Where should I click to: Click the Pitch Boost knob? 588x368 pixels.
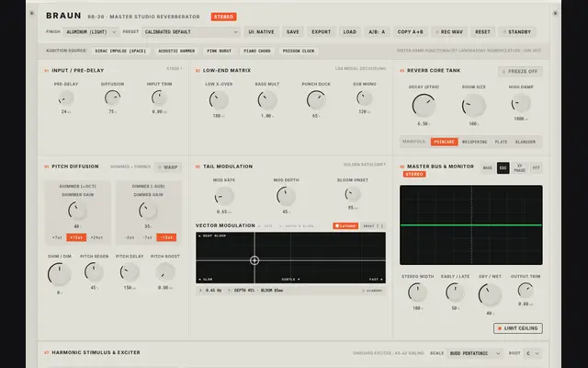(165, 272)
